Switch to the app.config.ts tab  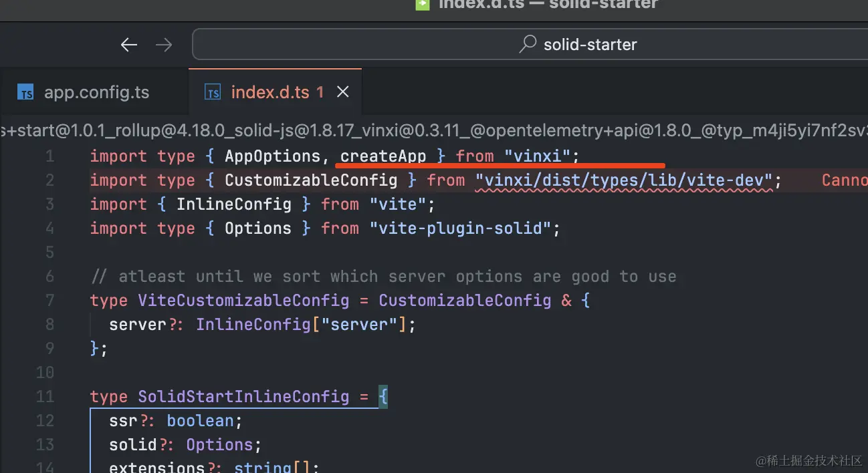tap(96, 92)
